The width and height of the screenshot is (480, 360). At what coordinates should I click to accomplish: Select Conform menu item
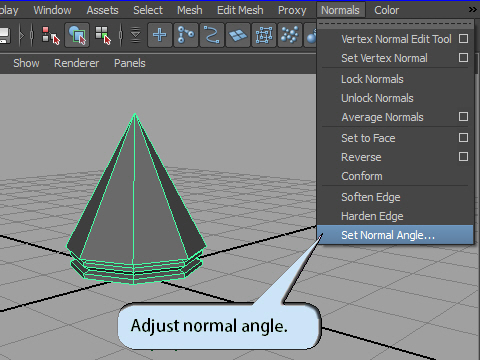[x=362, y=176]
